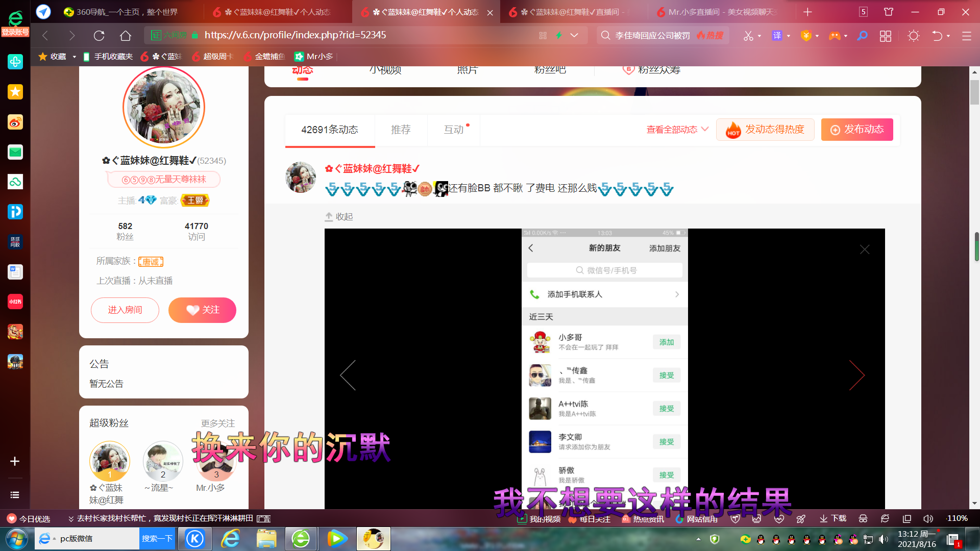
Task: Open the orange game controller icon
Action: (x=835, y=36)
